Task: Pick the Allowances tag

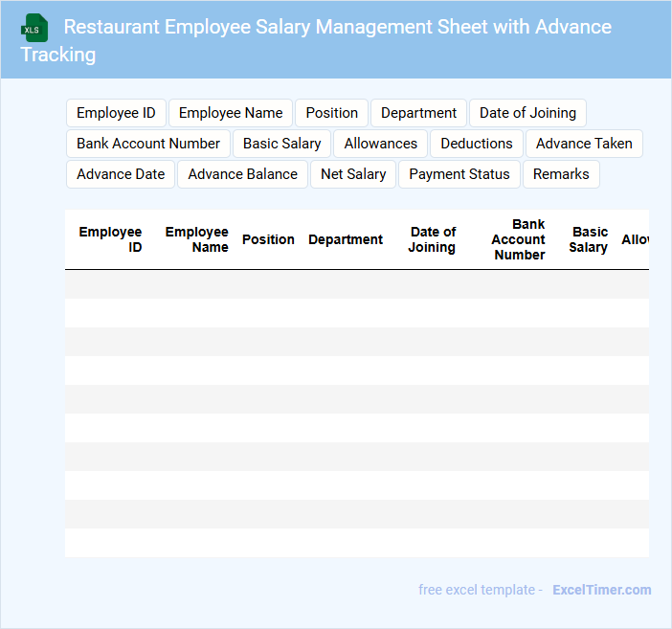Action: 381,144
